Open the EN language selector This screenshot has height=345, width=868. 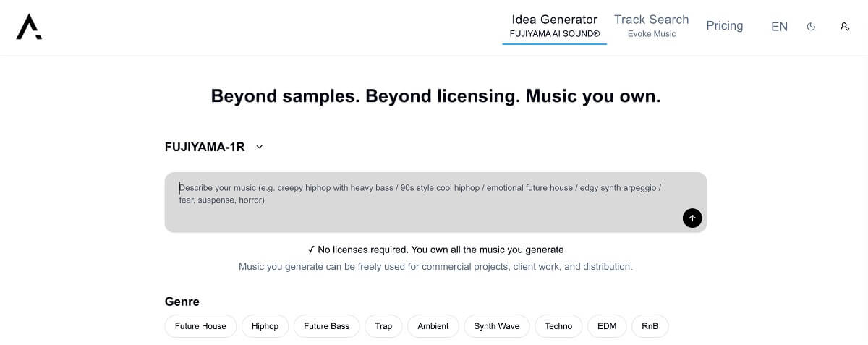click(779, 27)
